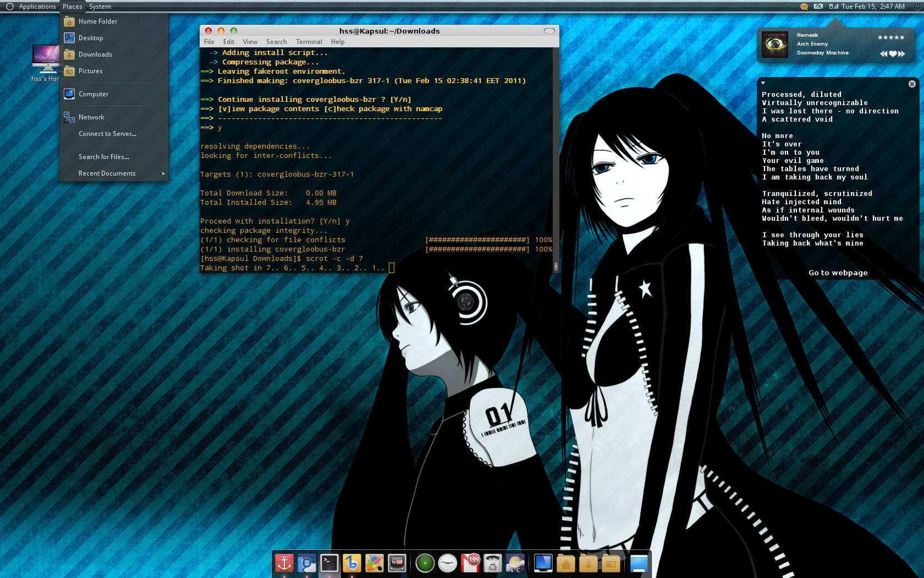
Task: Select Home Folder in Places menu
Action: [x=114, y=21]
